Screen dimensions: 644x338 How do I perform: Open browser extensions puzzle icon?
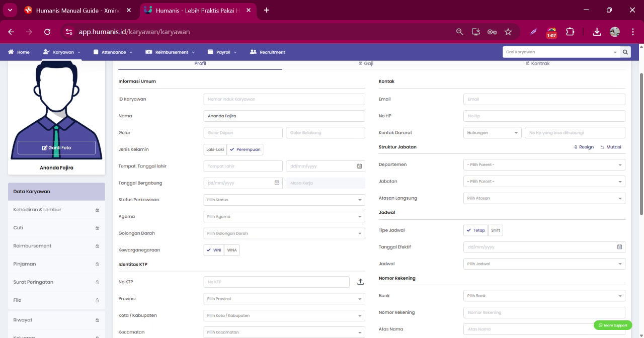(x=570, y=32)
